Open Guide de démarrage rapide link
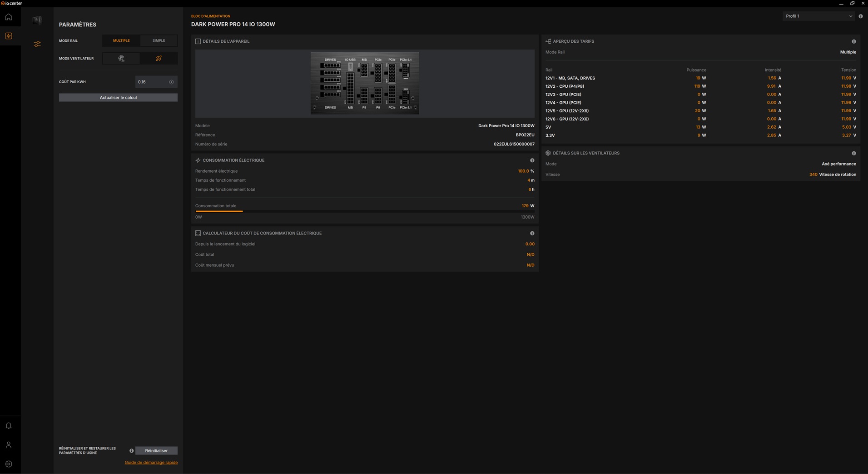Screen dimensions: 868x474 (x=151, y=463)
